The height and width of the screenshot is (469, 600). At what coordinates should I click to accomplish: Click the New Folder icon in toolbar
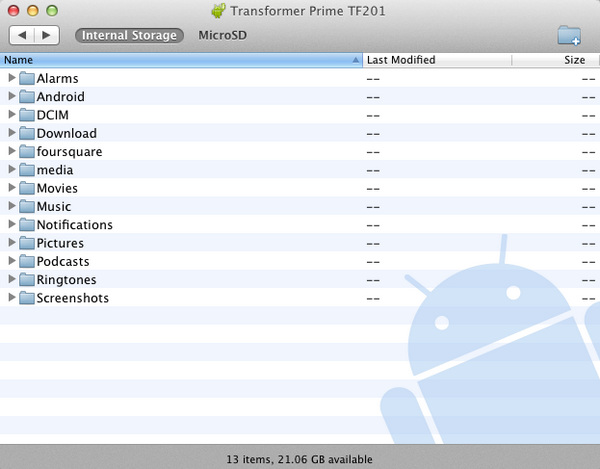(569, 36)
